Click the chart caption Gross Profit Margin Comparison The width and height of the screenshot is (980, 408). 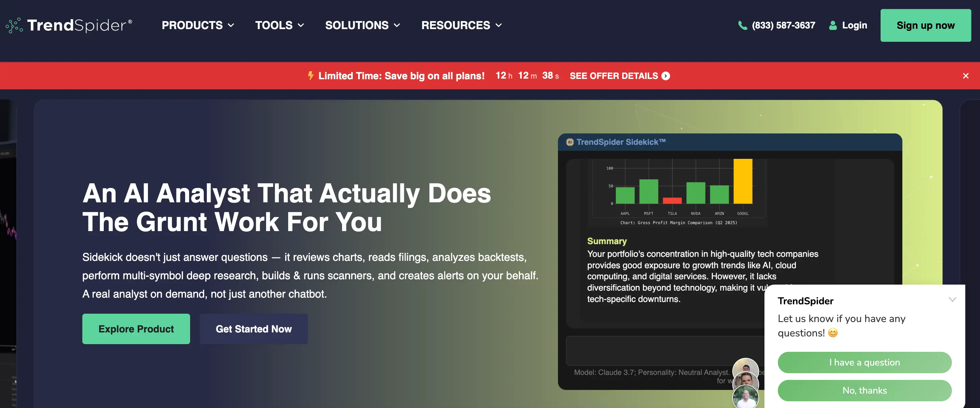coord(678,223)
